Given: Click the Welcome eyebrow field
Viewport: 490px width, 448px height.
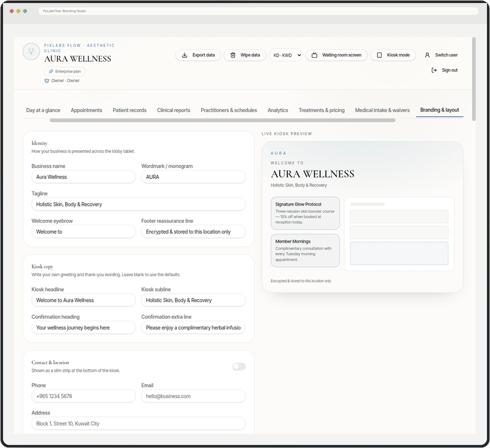Looking at the screenshot, I should click(83, 232).
